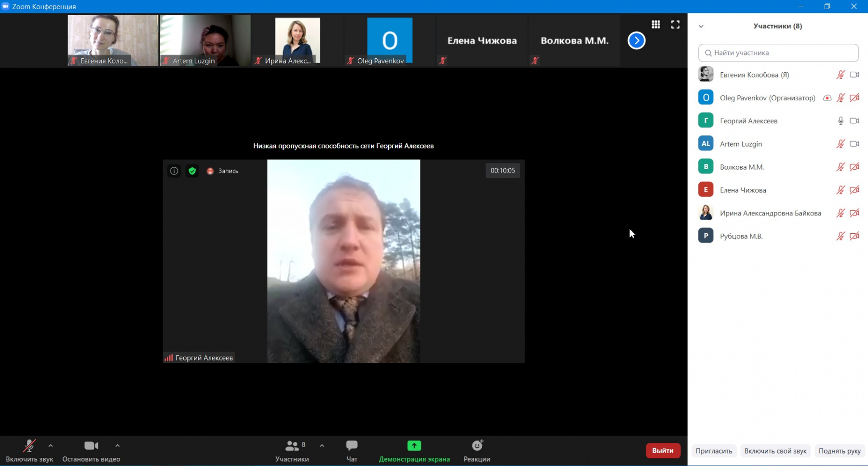868x466 pixels.
Task: Select Евгения Коло... video thumbnail
Action: pos(113,40)
